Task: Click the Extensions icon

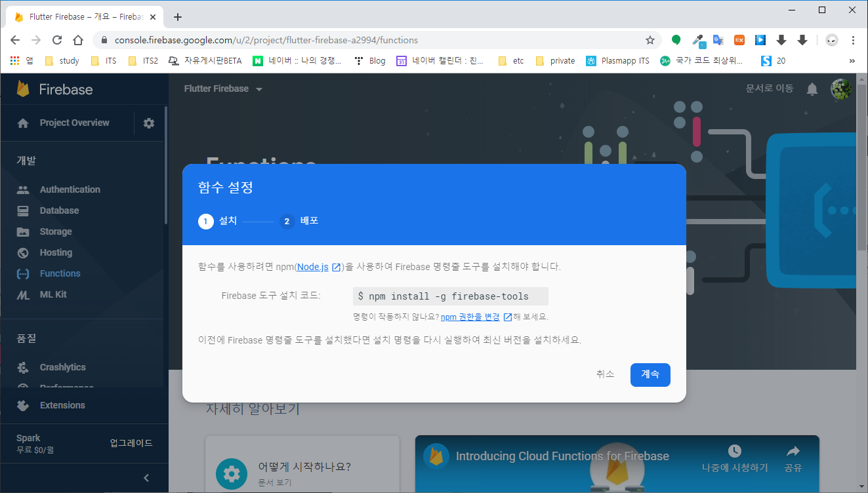Action: click(23, 405)
